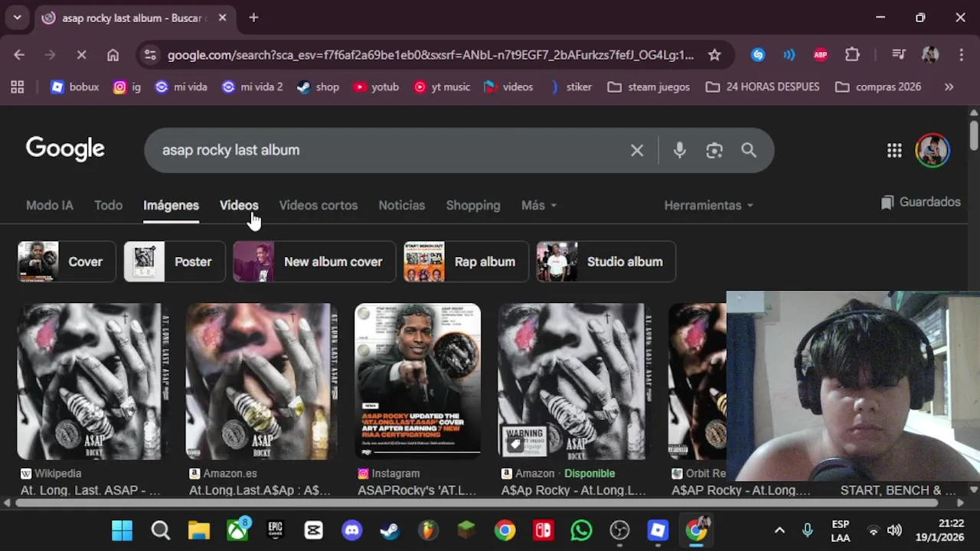
Task: Open the Chrome three-dot menu
Action: (961, 55)
